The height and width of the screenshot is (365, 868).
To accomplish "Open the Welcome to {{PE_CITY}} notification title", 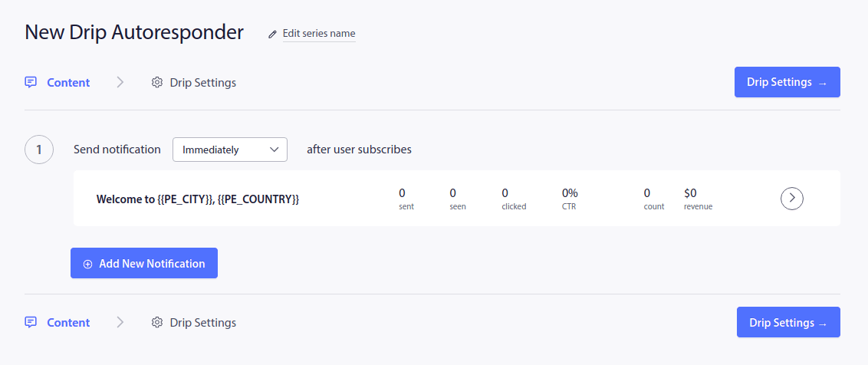I will point(198,199).
